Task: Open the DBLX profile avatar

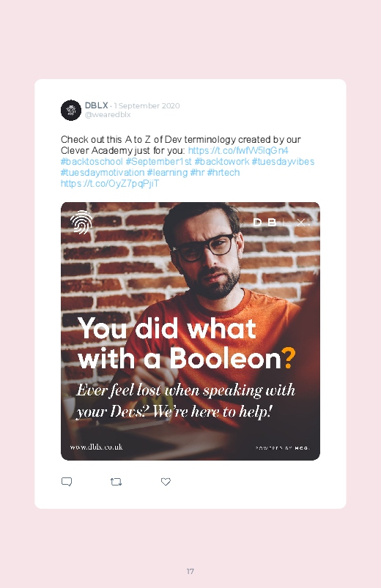Action: 71,111
